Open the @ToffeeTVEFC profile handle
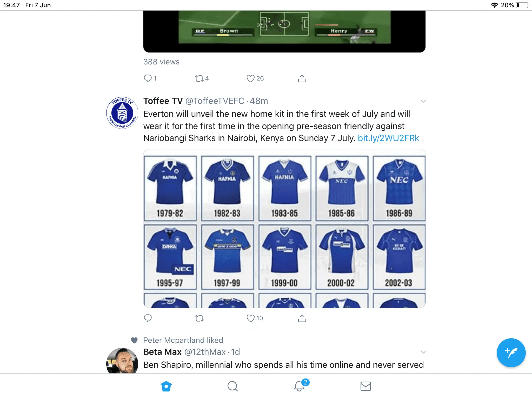The image size is (532, 399). (215, 101)
